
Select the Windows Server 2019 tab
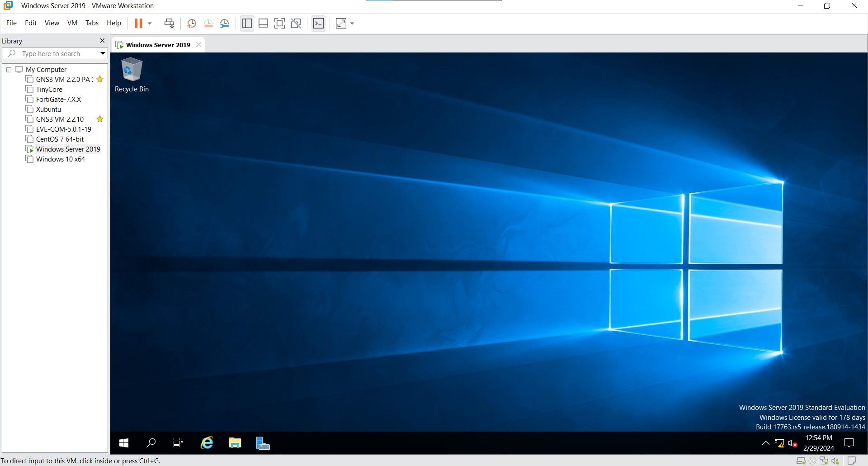click(157, 44)
